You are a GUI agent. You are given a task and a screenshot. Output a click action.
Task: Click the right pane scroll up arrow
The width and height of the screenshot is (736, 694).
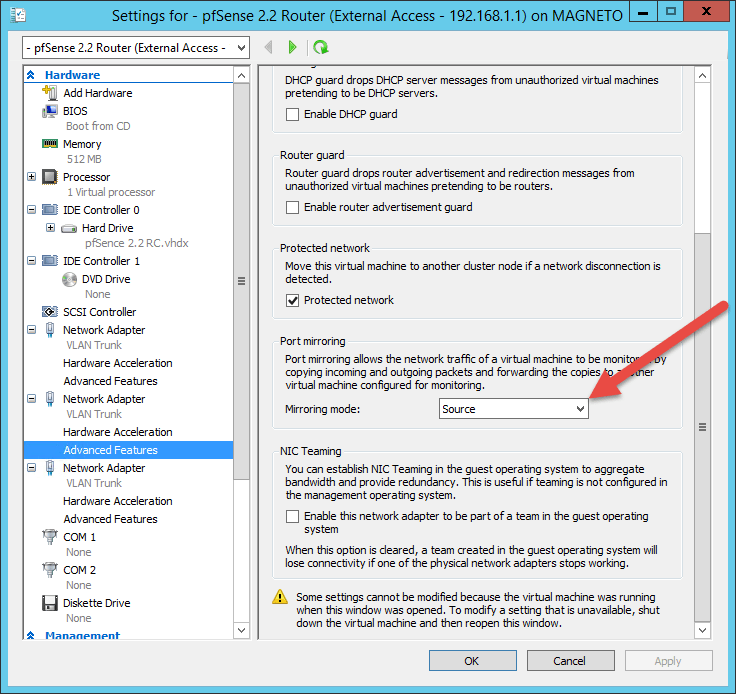tap(702, 76)
